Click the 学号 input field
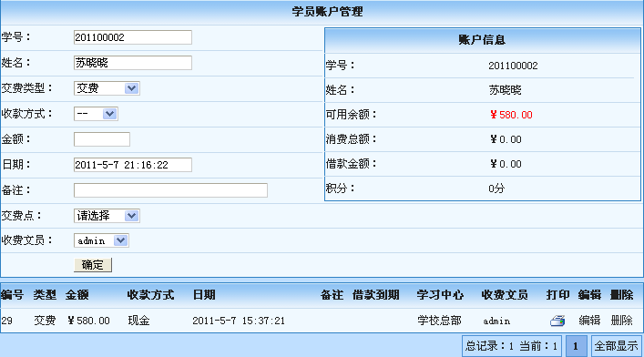644x357 pixels. tap(133, 37)
